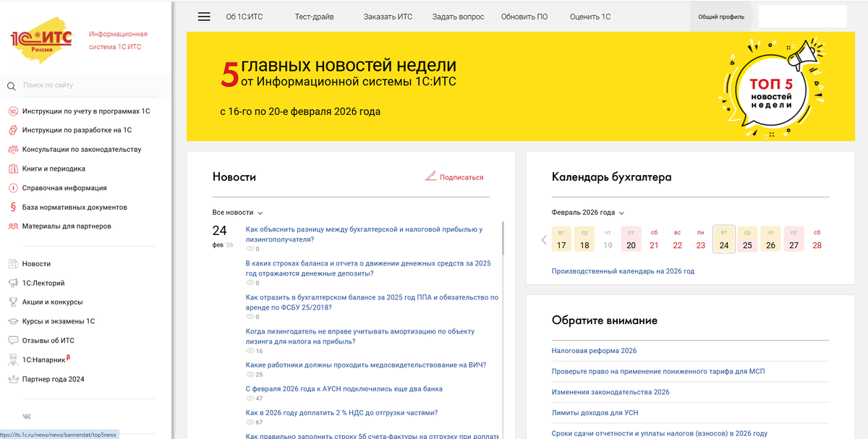Select calendar day 25 ср
Image resolution: width=868 pixels, height=439 pixels.
tap(747, 240)
